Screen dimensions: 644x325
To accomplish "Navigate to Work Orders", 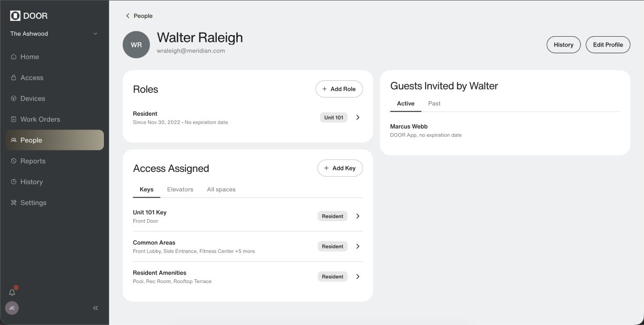I will (x=55, y=120).
